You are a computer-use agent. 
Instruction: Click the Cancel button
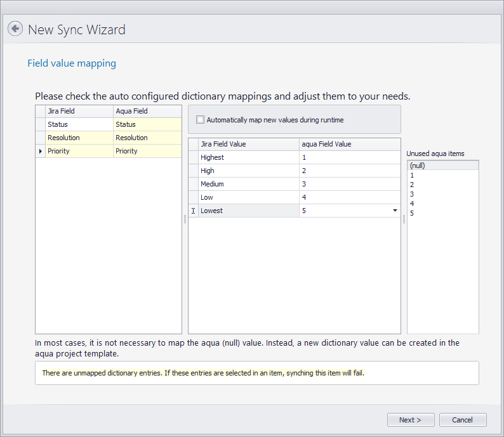462,420
